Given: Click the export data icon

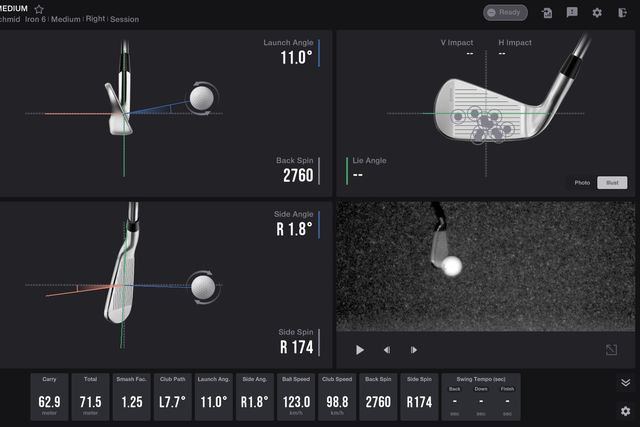Looking at the screenshot, I should click(x=547, y=13).
